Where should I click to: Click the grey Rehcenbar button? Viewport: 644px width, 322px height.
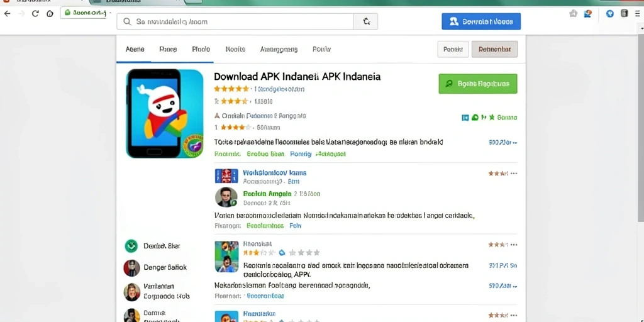[494, 49]
